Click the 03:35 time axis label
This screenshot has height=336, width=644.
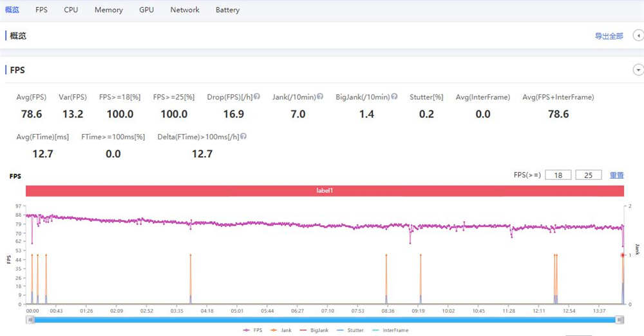pyautogui.click(x=176, y=311)
